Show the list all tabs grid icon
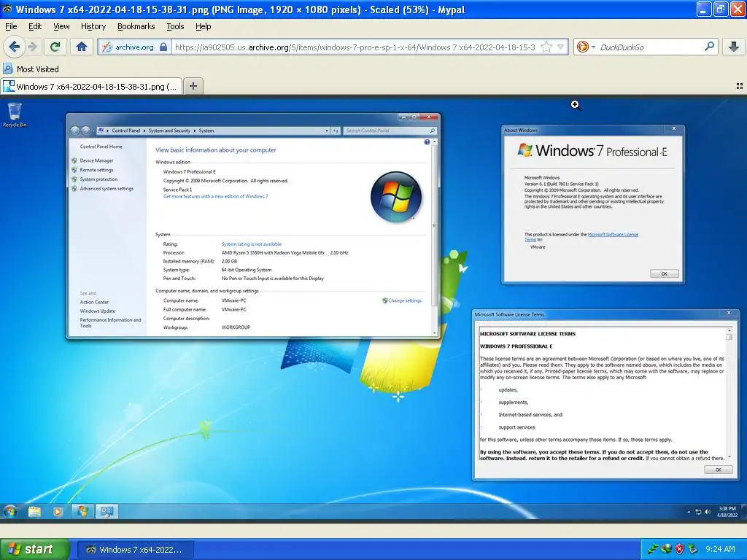Image resolution: width=747 pixels, height=560 pixels. (740, 86)
